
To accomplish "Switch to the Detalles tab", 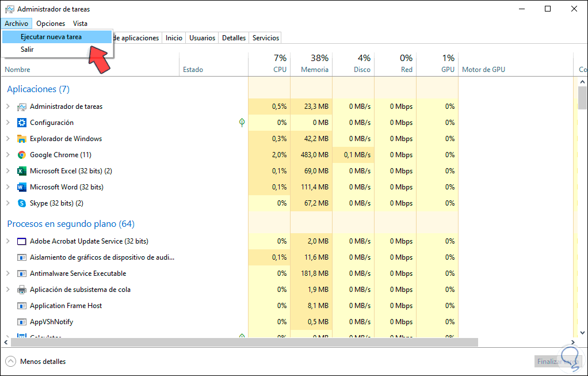I will pos(234,38).
